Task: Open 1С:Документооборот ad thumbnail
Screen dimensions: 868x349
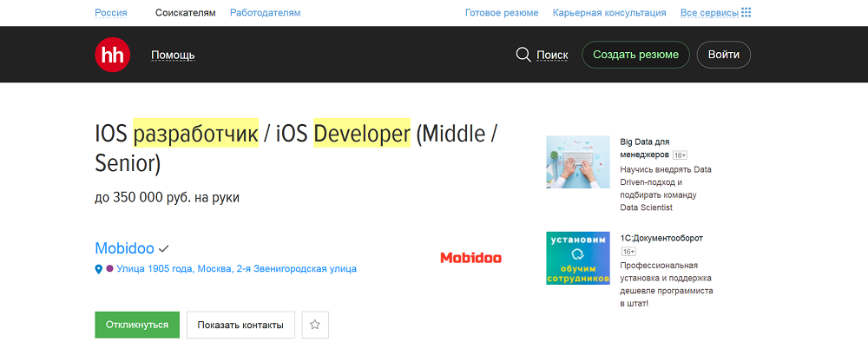Action: (x=578, y=258)
